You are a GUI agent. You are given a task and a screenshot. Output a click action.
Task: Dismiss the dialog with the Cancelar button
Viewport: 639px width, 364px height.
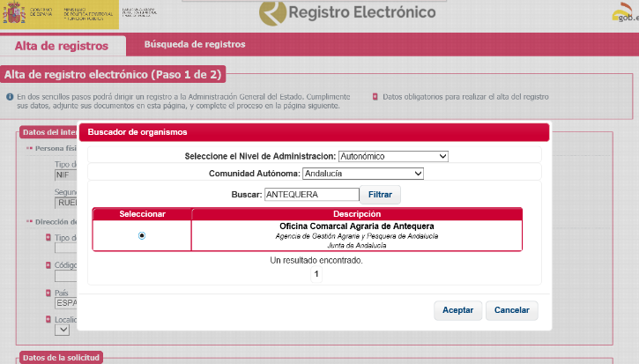[x=511, y=310]
